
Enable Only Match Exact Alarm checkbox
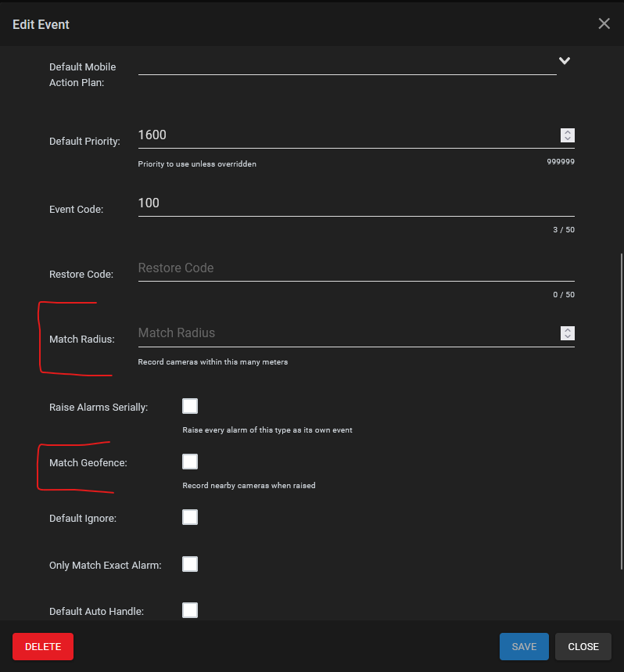point(190,564)
